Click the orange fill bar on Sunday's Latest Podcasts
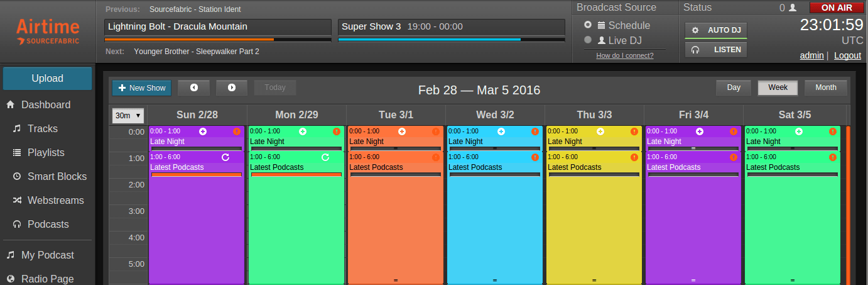 click(x=197, y=175)
